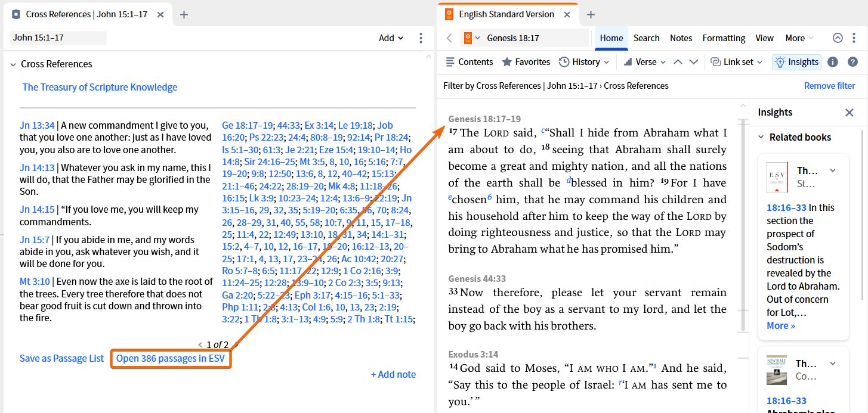Open the kebab menu in Cross References panel
The width and height of the screenshot is (868, 413).
point(421,38)
